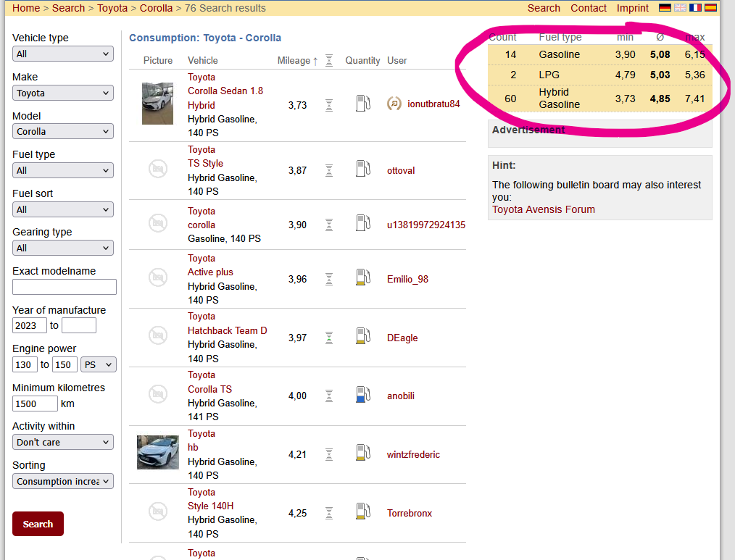Screen dimensions: 735x560
Task: Click the mileage detail icon in Torrebronx row
Action: point(329,513)
